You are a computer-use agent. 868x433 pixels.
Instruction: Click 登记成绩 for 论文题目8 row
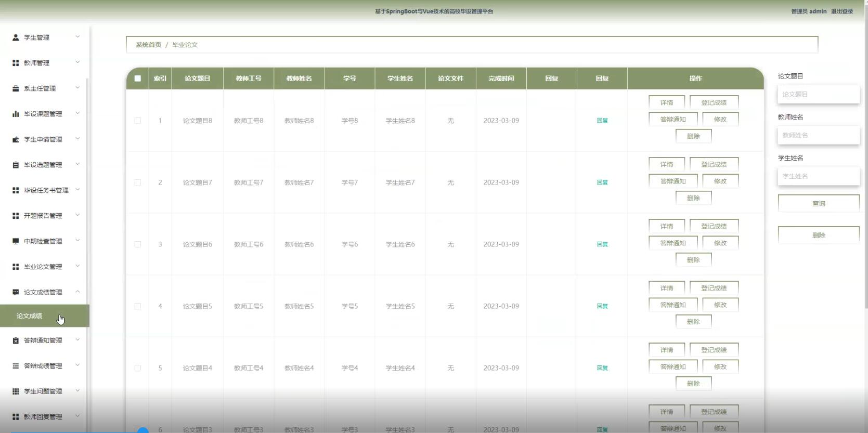pyautogui.click(x=714, y=102)
